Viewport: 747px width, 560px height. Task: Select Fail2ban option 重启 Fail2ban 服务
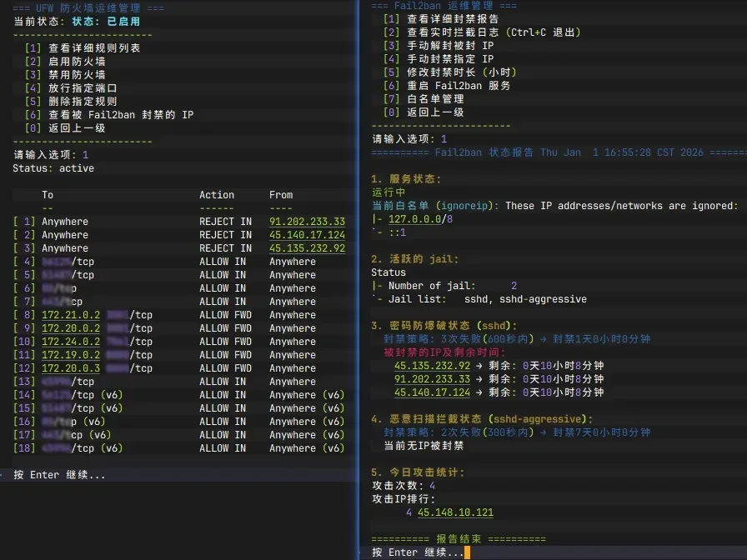459,86
